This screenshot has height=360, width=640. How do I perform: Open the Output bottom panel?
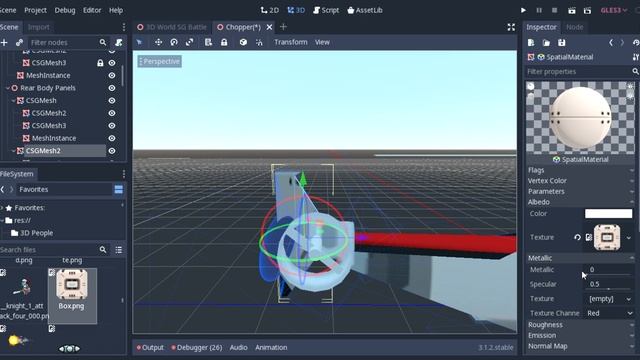[x=150, y=347]
